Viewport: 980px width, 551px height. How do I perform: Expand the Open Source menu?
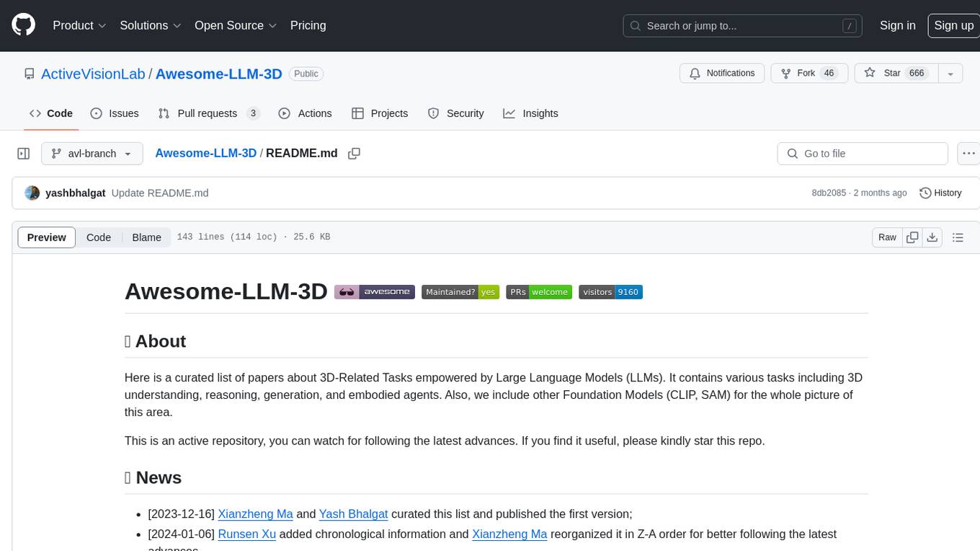coord(236,25)
